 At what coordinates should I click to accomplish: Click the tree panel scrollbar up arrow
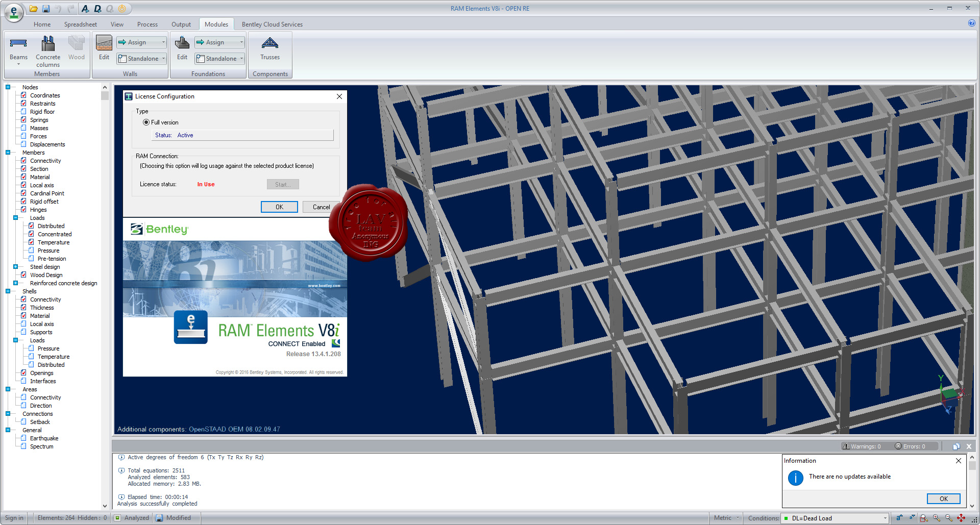click(105, 87)
